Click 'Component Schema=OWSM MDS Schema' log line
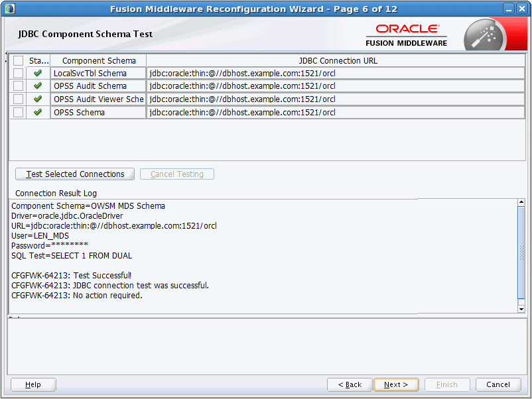Screen dimensions: 532x399 point(88,206)
